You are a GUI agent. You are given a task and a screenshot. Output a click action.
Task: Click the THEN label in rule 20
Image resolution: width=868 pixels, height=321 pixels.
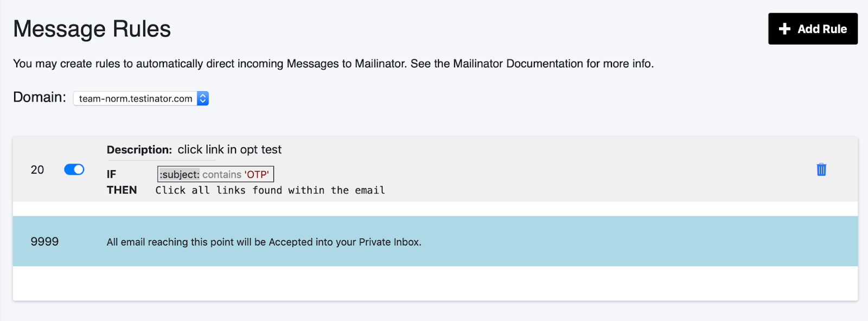click(x=122, y=190)
